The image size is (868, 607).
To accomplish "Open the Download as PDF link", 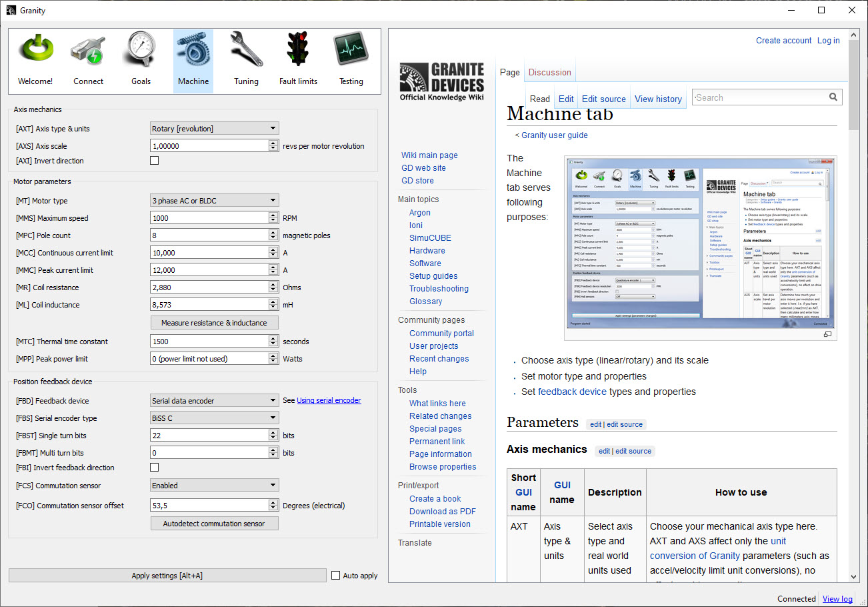I will point(443,512).
